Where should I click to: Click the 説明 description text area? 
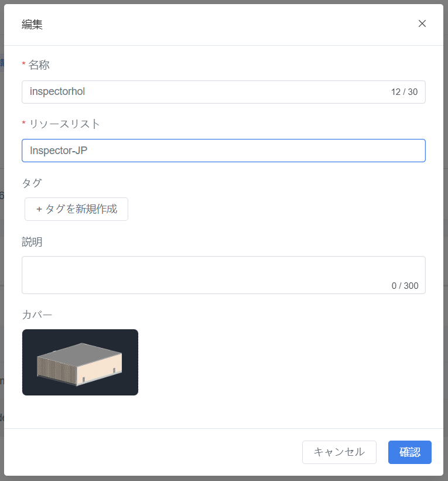coord(224,275)
